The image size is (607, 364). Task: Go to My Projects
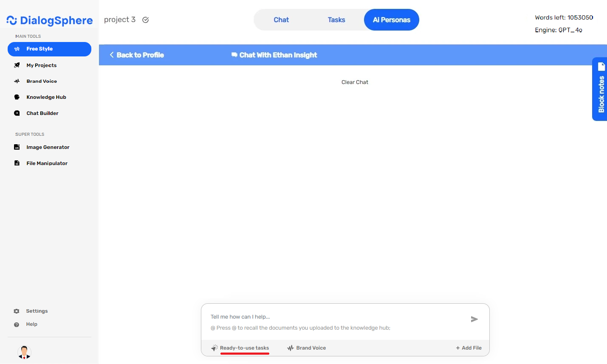[x=41, y=65]
